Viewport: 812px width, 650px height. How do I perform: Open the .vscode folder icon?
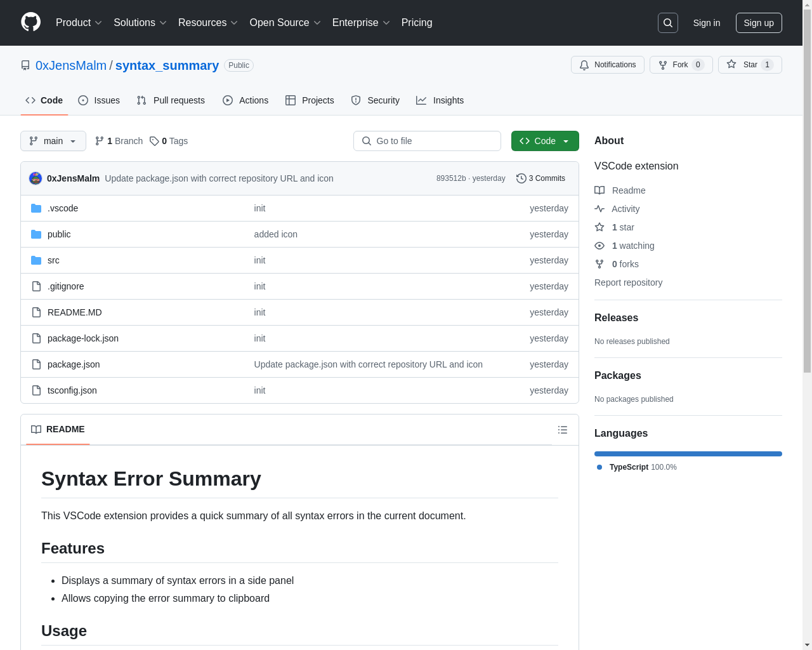pyautogui.click(x=36, y=208)
